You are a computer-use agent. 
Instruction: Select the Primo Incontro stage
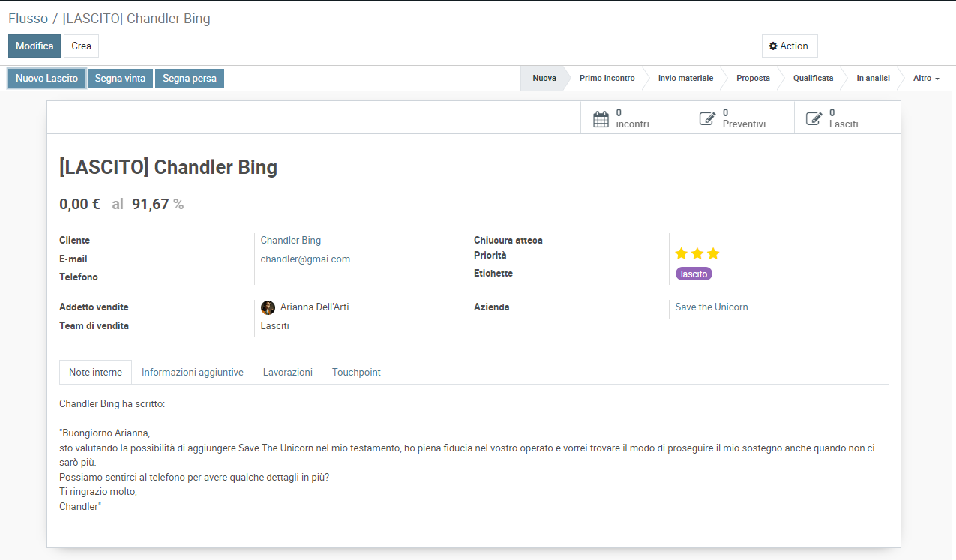point(607,79)
